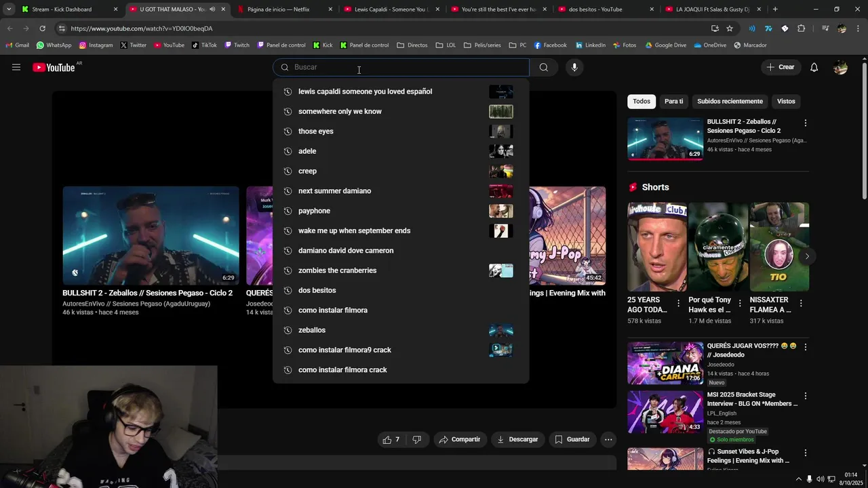The image size is (868, 488).
Task: Open the Gmail bookmark
Action: (17, 45)
